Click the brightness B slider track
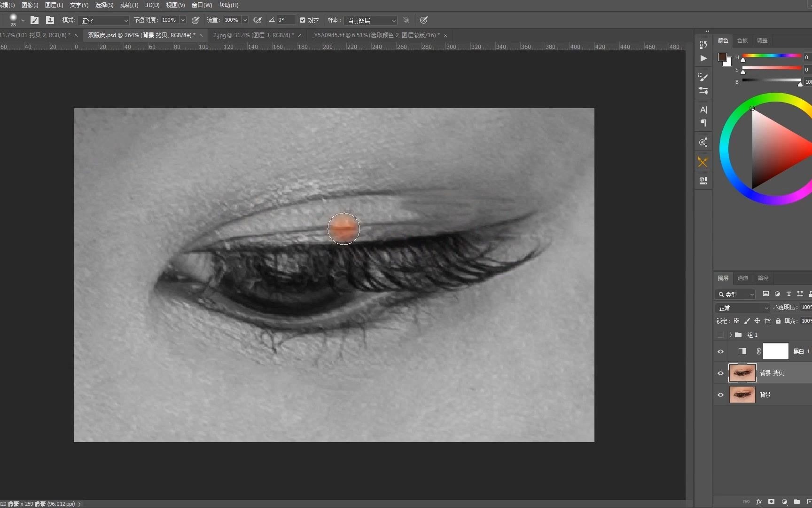The height and width of the screenshot is (508, 812). coord(772,80)
